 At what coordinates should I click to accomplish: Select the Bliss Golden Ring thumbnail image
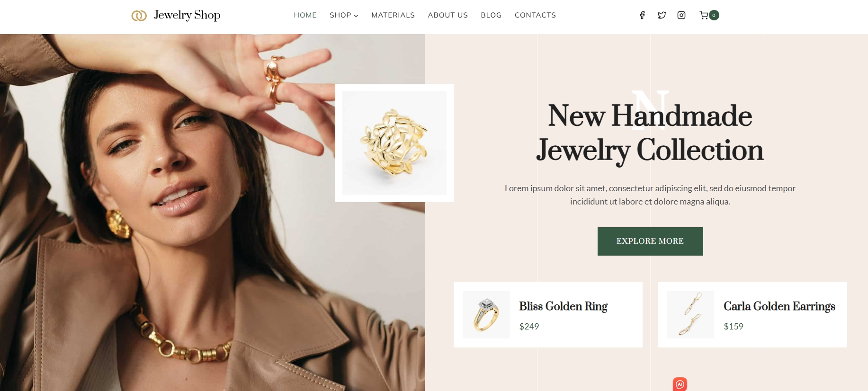486,315
